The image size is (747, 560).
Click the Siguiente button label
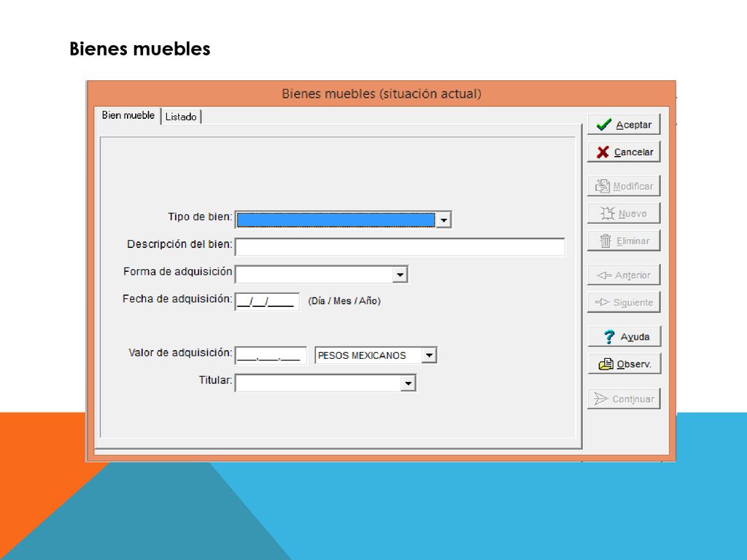[633, 303]
